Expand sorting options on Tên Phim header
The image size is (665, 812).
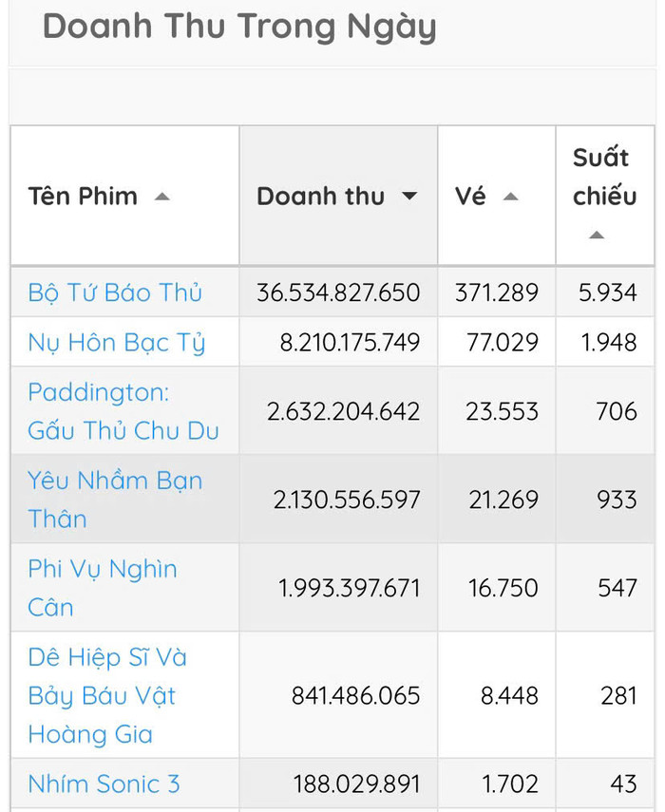tap(163, 197)
